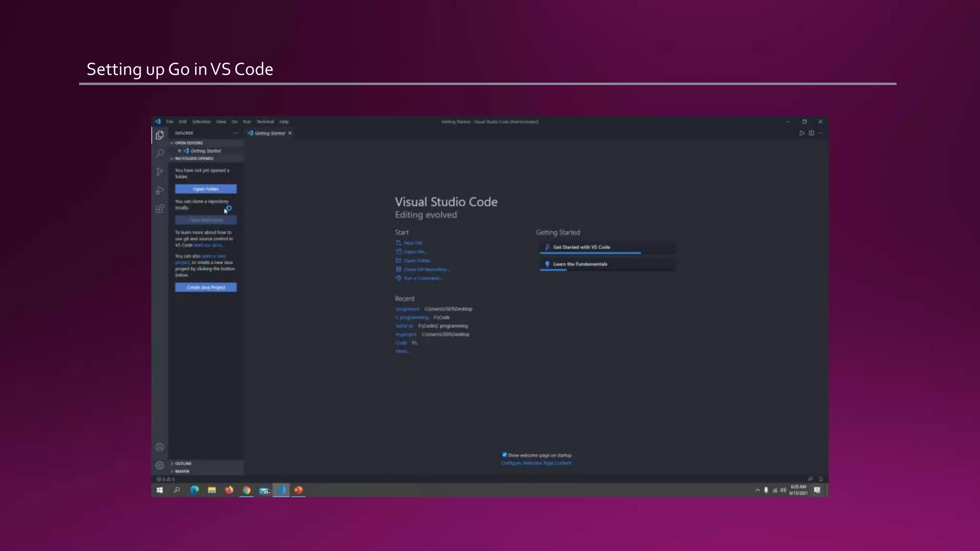
Task: Open the Run menu
Action: [x=247, y=122]
